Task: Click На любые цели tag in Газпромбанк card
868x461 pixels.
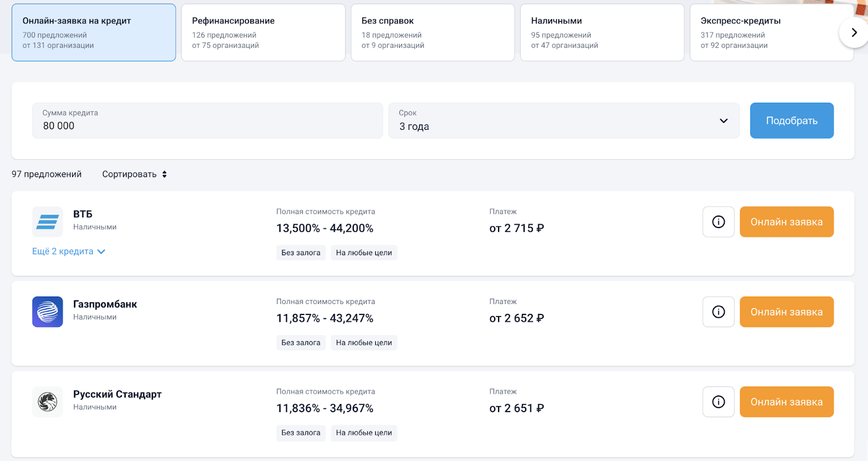Action: 363,343
